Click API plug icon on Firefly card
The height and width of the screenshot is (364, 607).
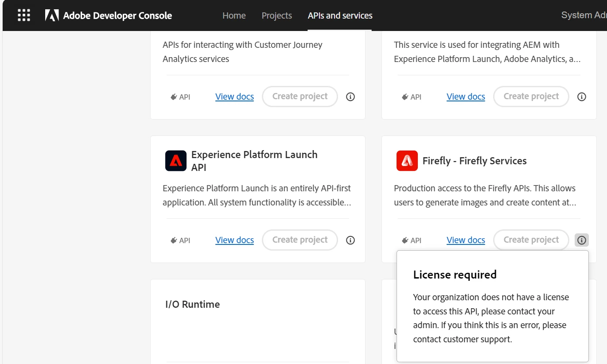point(405,240)
